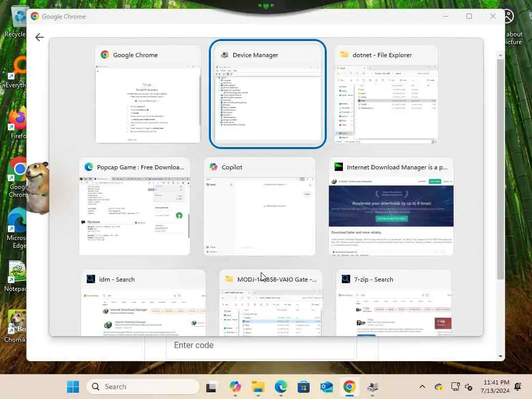Click the muted volume tray icon
This screenshot has width=532, height=399.
(x=469, y=387)
